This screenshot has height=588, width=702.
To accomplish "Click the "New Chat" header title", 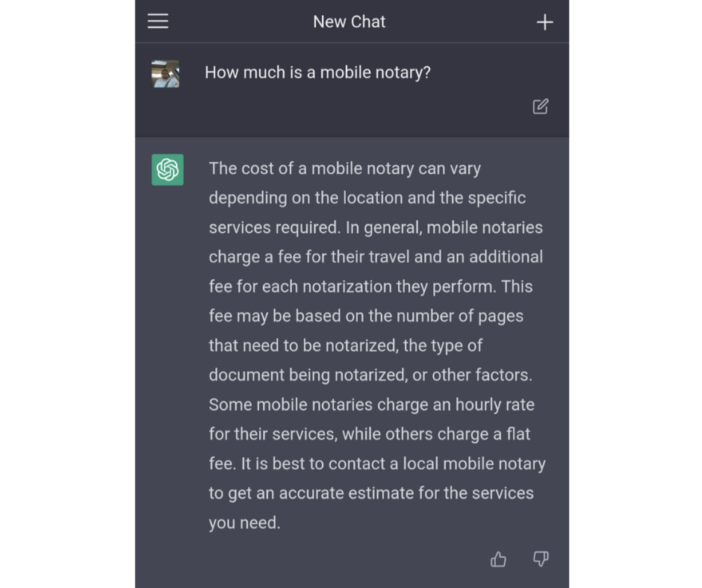I will pyautogui.click(x=350, y=22).
